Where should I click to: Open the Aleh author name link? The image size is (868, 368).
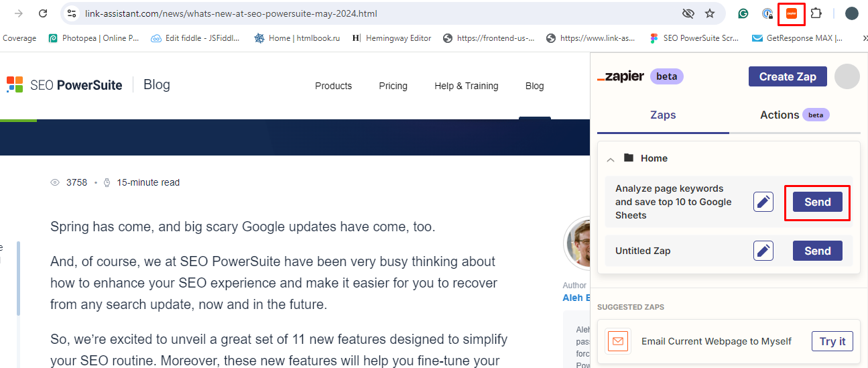tap(576, 298)
